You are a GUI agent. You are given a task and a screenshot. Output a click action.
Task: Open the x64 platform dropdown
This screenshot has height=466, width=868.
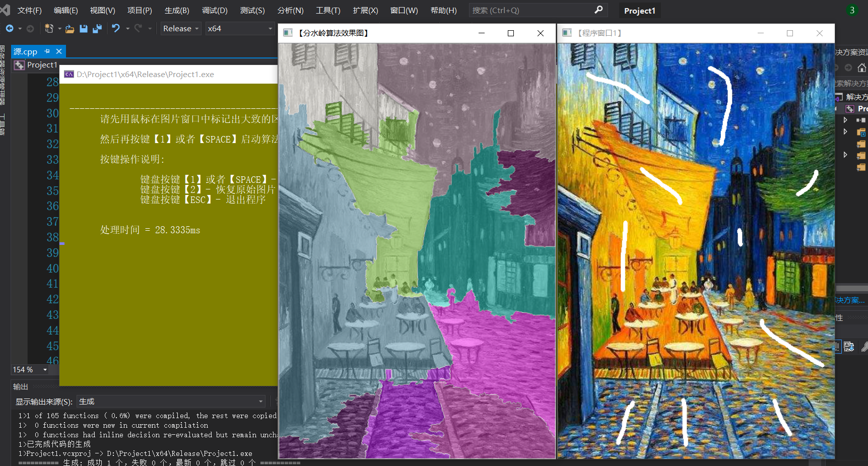coord(240,29)
